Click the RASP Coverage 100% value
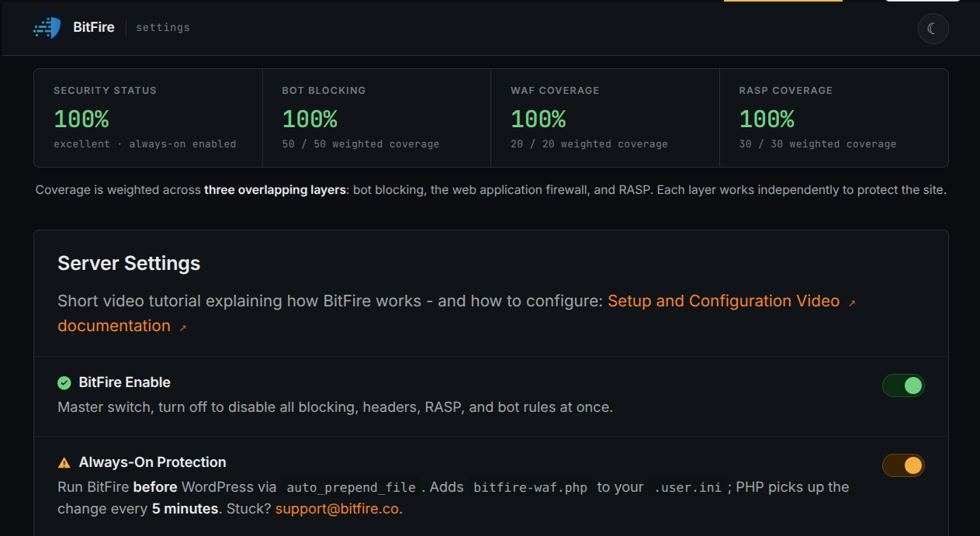980x536 pixels. coord(767,119)
